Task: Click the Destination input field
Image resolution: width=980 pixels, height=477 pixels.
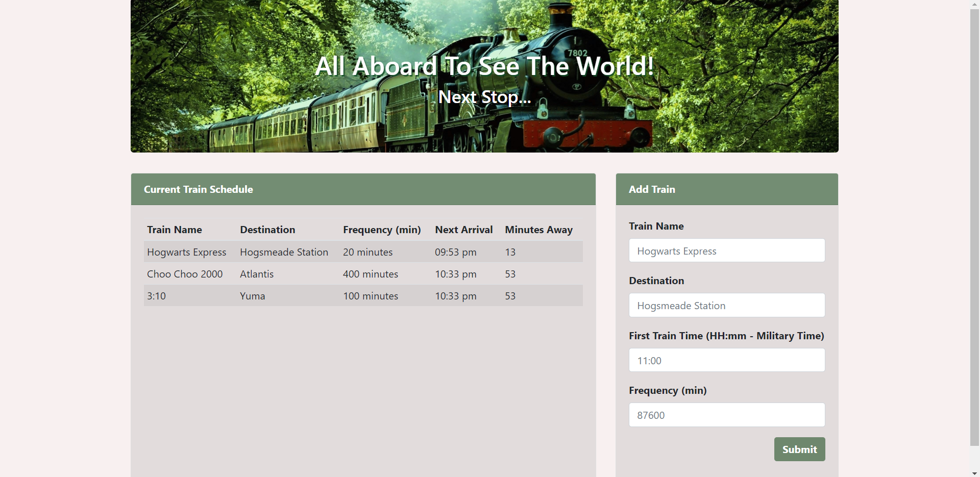Action: [x=726, y=305]
